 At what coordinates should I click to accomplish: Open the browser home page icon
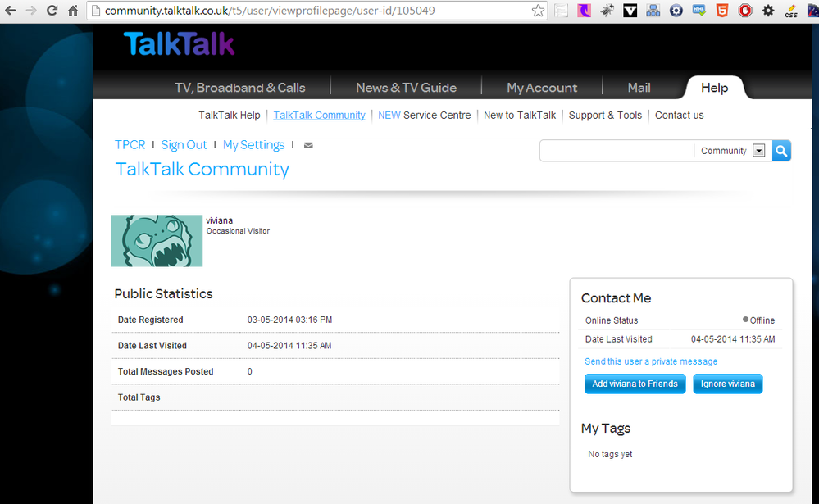(x=73, y=11)
